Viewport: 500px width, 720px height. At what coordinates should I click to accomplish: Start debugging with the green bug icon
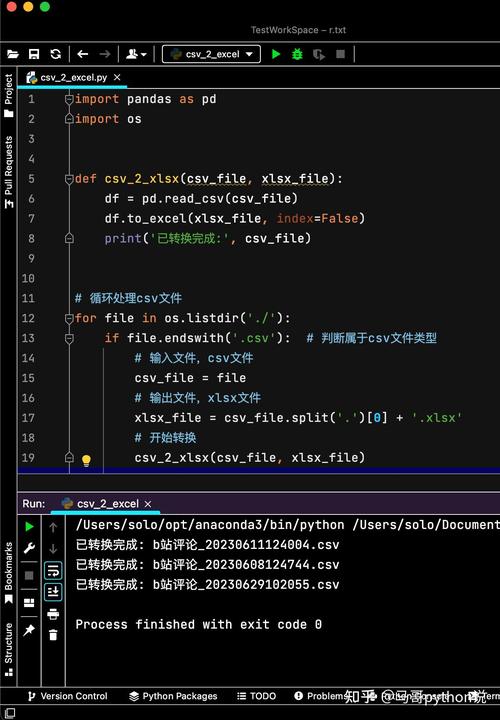[x=298, y=54]
